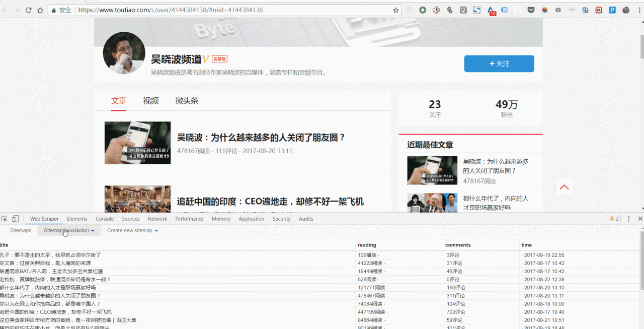Open the Application DevTools tab
The width and height of the screenshot is (644, 329).
252,219
